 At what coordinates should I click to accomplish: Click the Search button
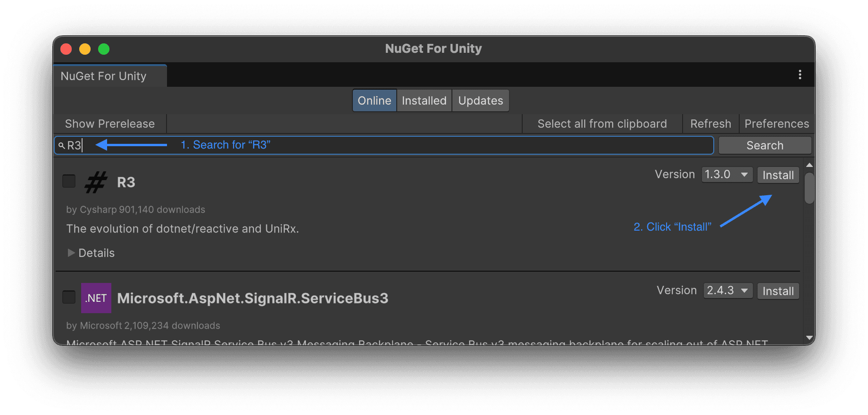[765, 145]
